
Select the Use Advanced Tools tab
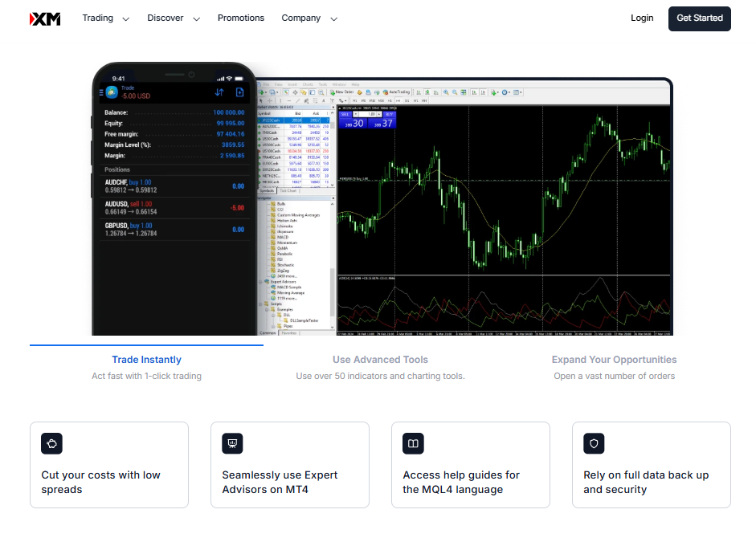380,361
